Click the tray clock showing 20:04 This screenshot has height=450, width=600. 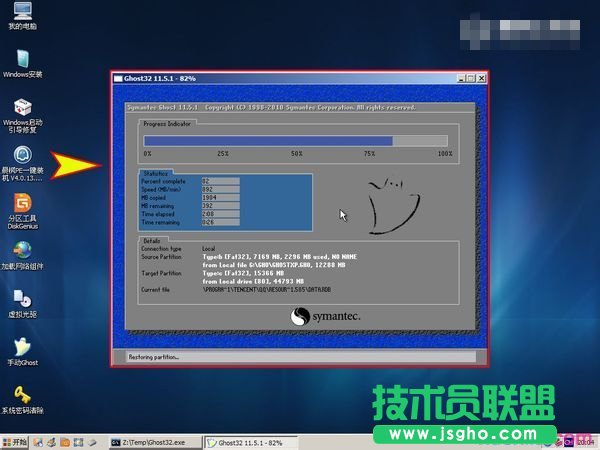pos(586,442)
